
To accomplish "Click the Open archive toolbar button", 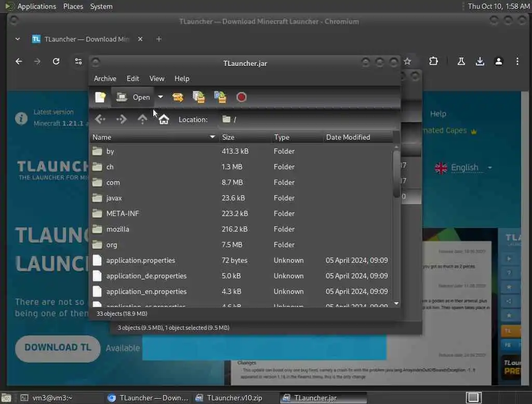I will [132, 97].
